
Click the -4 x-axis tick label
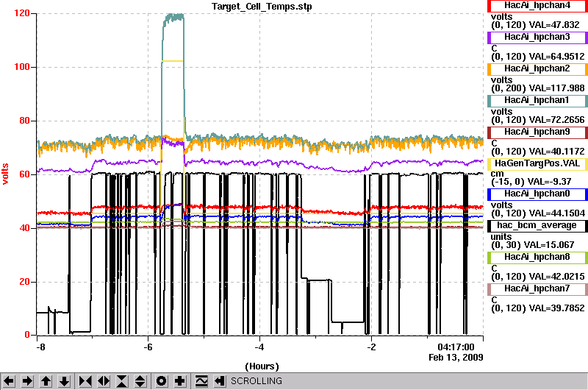pos(259,347)
